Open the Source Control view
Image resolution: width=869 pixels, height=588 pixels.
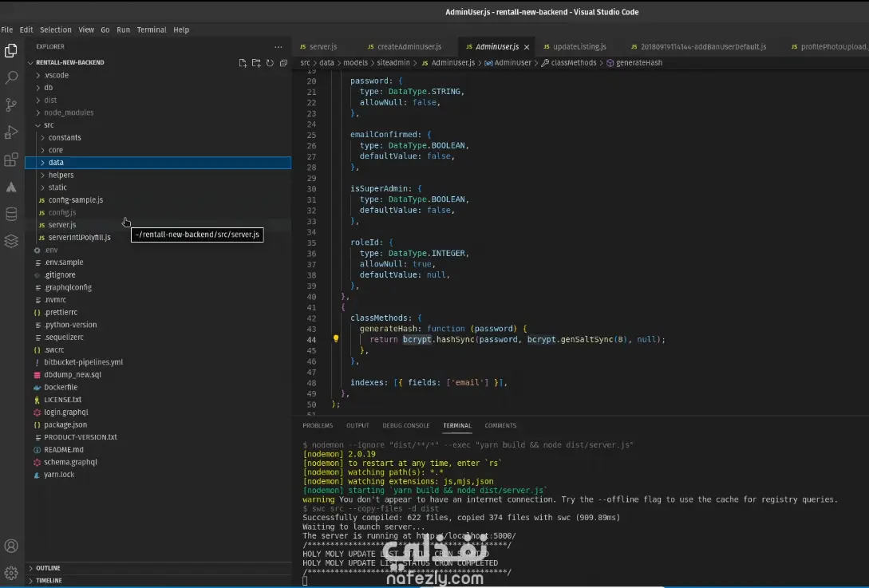point(11,105)
